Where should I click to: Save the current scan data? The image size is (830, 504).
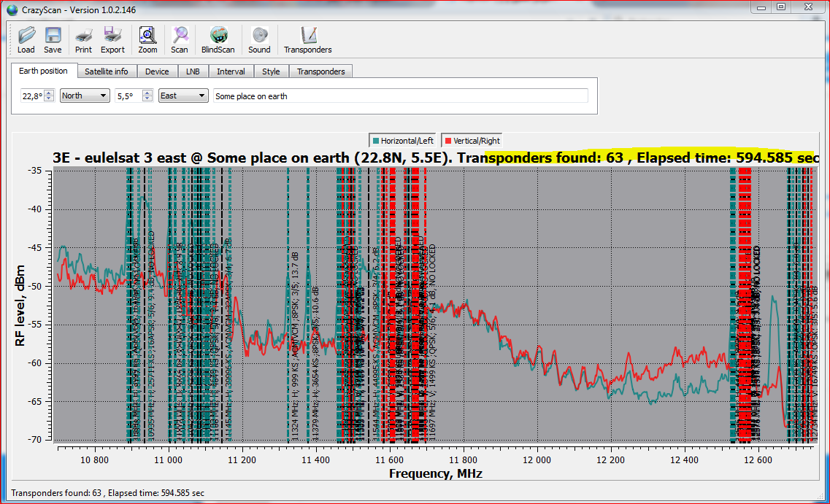(53, 39)
